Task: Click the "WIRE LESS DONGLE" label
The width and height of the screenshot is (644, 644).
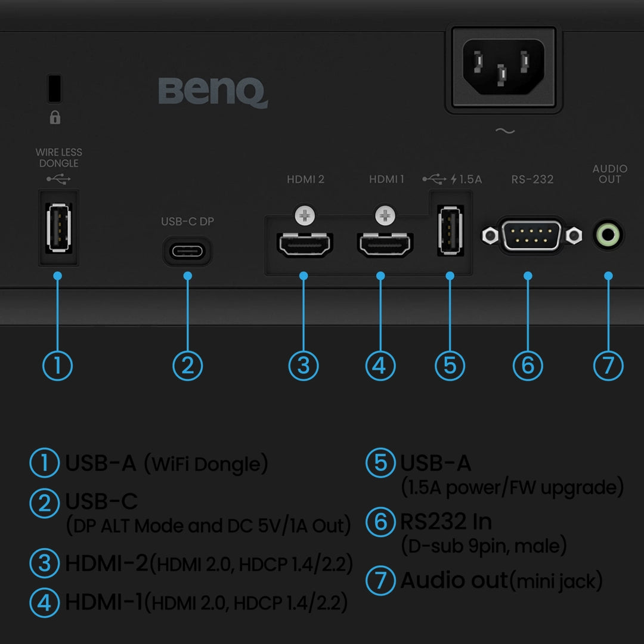Action: [58, 158]
